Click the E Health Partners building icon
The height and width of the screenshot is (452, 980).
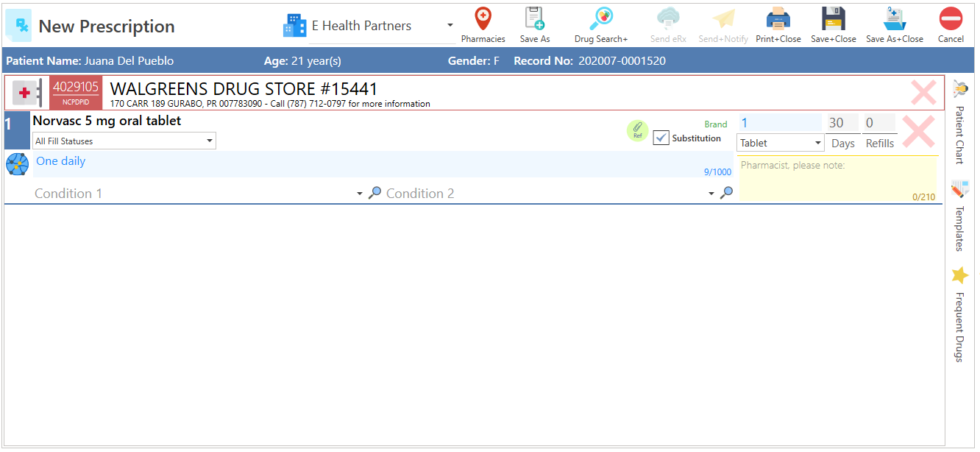tap(294, 26)
